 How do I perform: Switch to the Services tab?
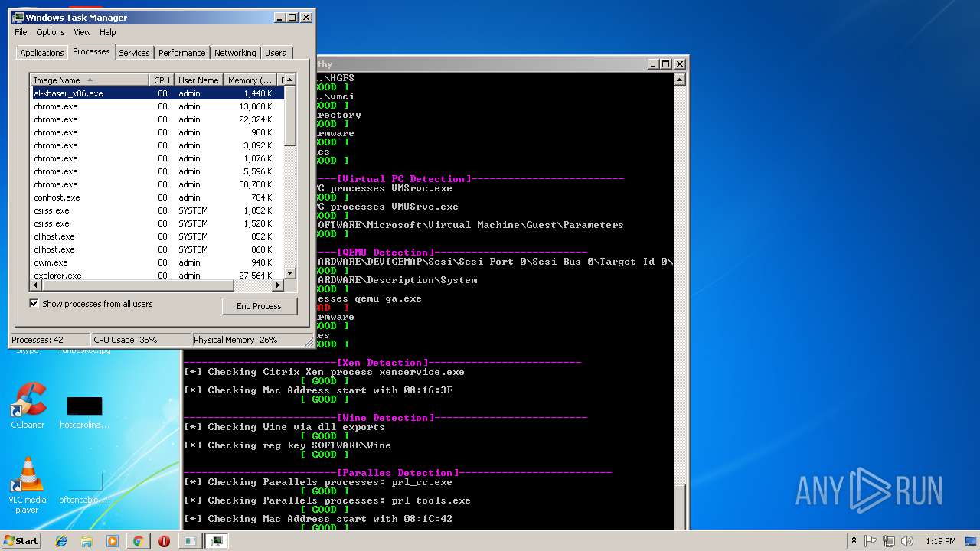134,53
